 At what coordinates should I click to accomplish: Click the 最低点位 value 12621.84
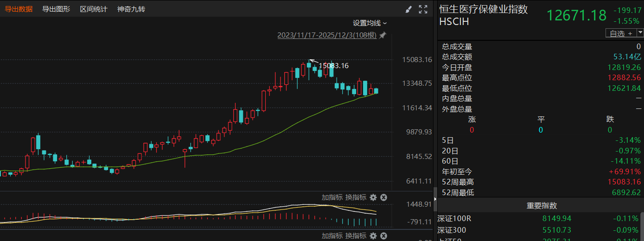point(624,88)
